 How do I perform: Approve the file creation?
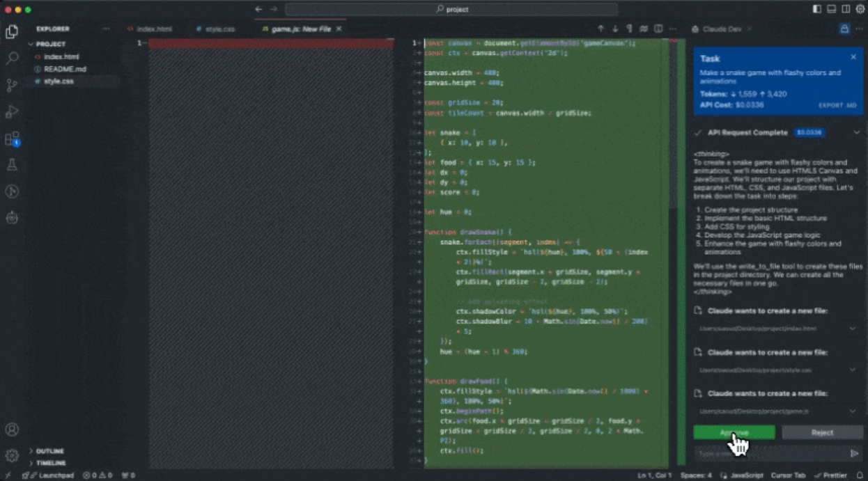tap(734, 432)
